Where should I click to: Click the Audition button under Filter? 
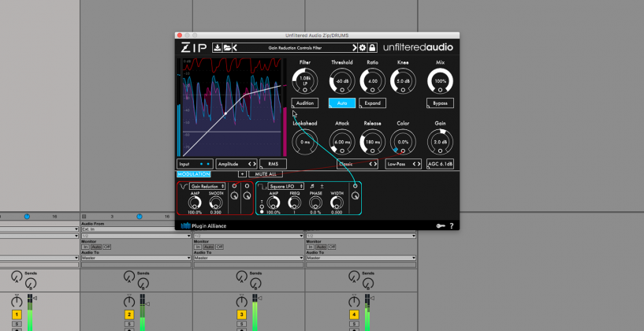coord(304,103)
